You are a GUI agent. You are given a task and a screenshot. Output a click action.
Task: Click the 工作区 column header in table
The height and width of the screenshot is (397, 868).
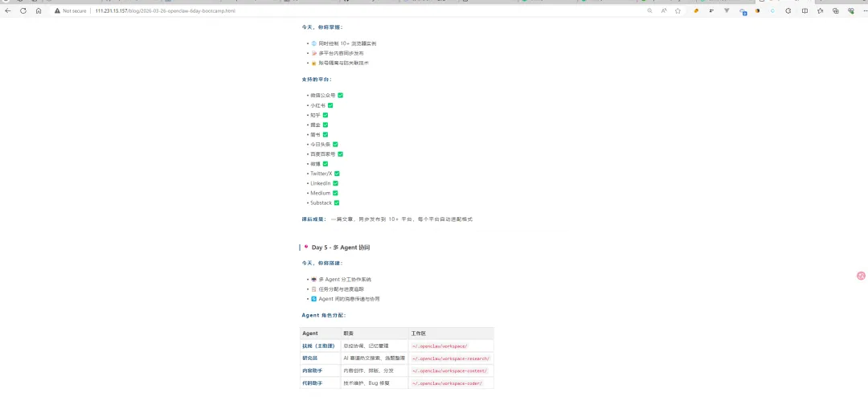pos(451,334)
